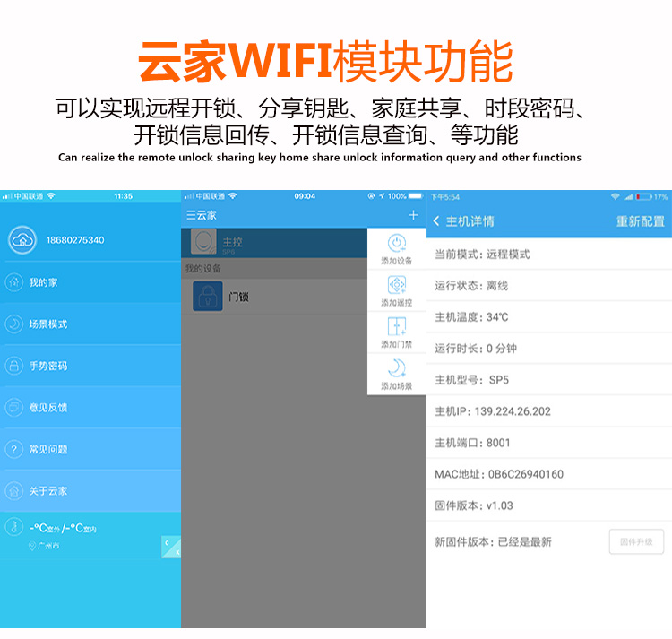Choose 添加遥控 from popup menu
672x639 pixels.
[397, 291]
